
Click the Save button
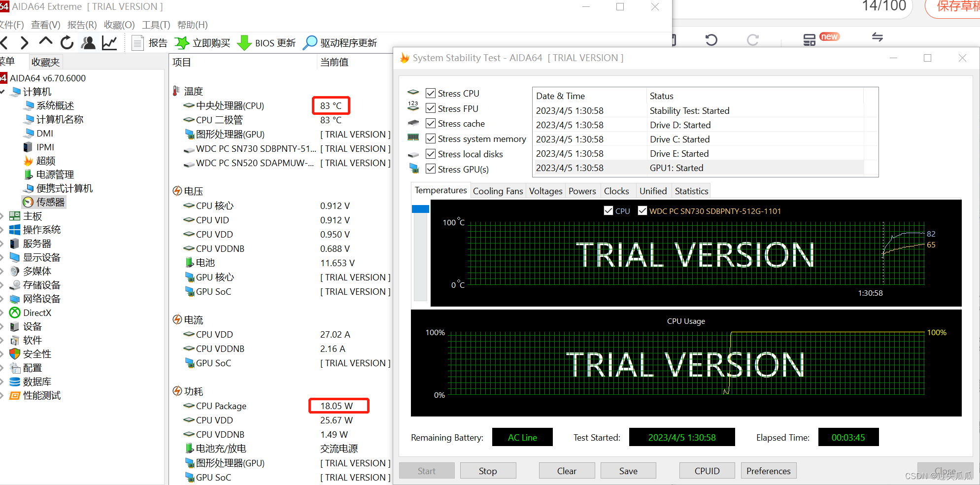point(628,471)
